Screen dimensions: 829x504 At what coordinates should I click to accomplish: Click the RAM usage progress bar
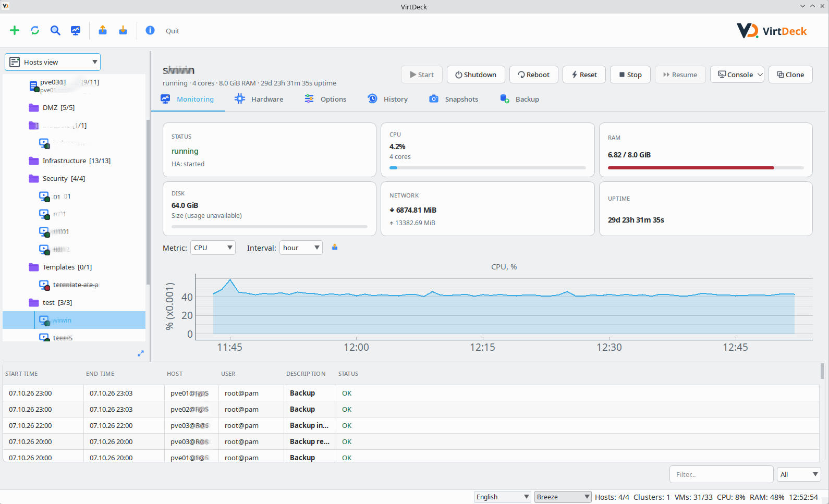(x=706, y=168)
